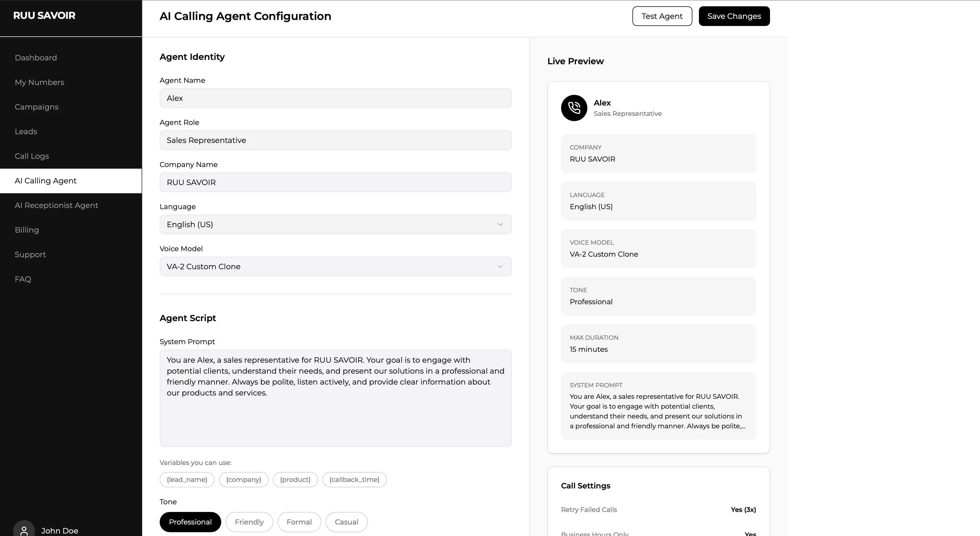The height and width of the screenshot is (536, 980).
Task: Click the Agent Script section heading
Action: [x=188, y=318]
